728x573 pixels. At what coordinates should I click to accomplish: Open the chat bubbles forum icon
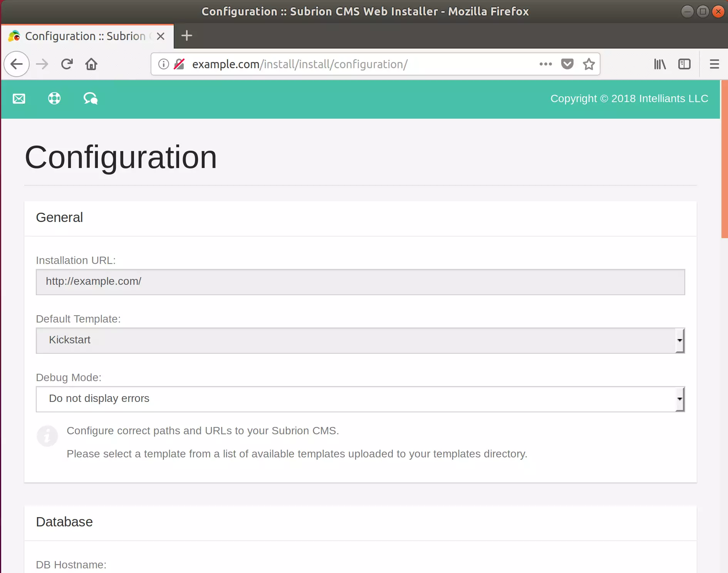point(91,99)
